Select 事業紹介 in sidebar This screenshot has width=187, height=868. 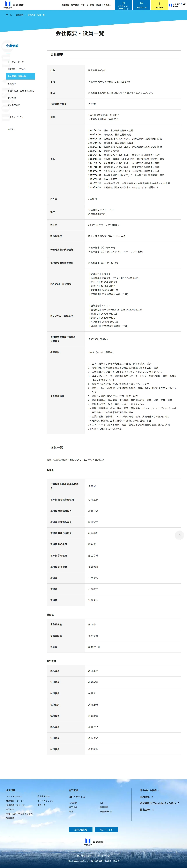[x=12, y=84]
